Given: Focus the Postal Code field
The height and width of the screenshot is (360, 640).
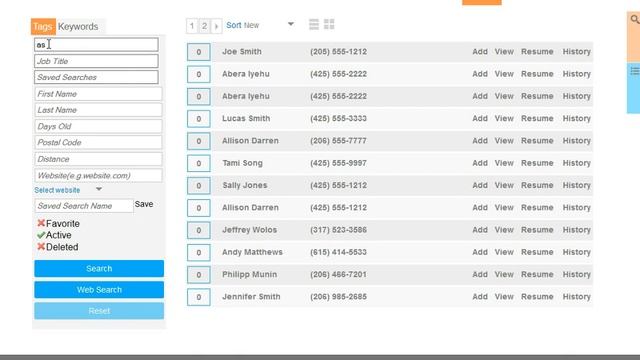Looking at the screenshot, I should pyautogui.click(x=98, y=142).
